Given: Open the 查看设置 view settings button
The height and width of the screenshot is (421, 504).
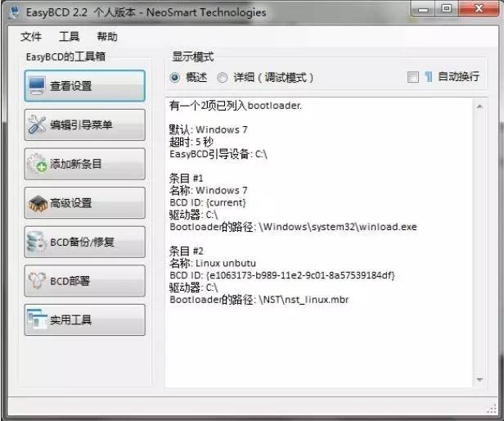Looking at the screenshot, I should point(85,86).
